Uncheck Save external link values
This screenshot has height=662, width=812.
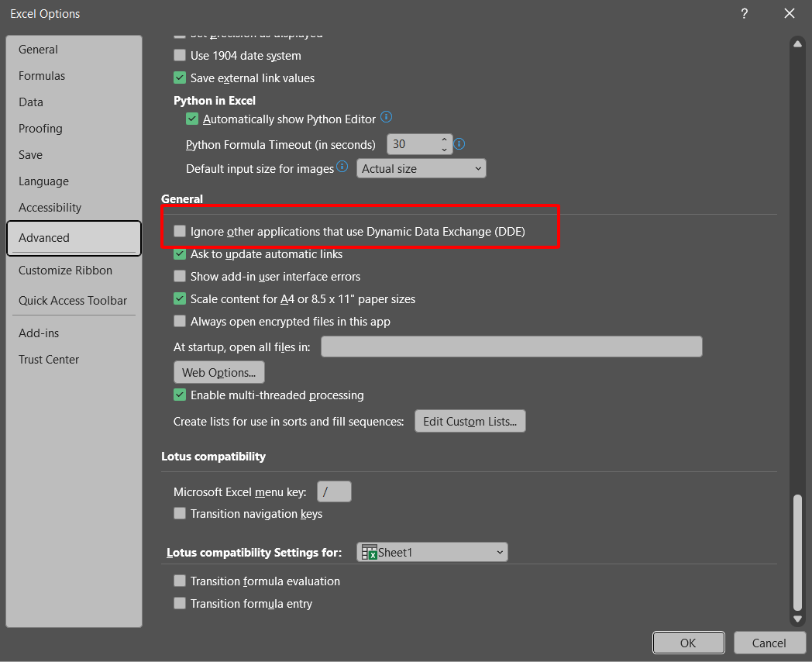[x=180, y=78]
